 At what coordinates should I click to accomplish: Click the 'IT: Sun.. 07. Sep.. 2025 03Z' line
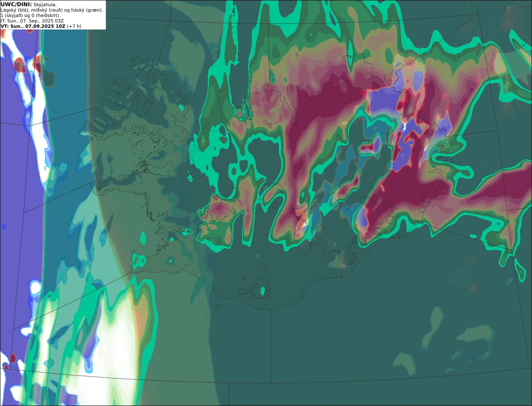(x=32, y=21)
